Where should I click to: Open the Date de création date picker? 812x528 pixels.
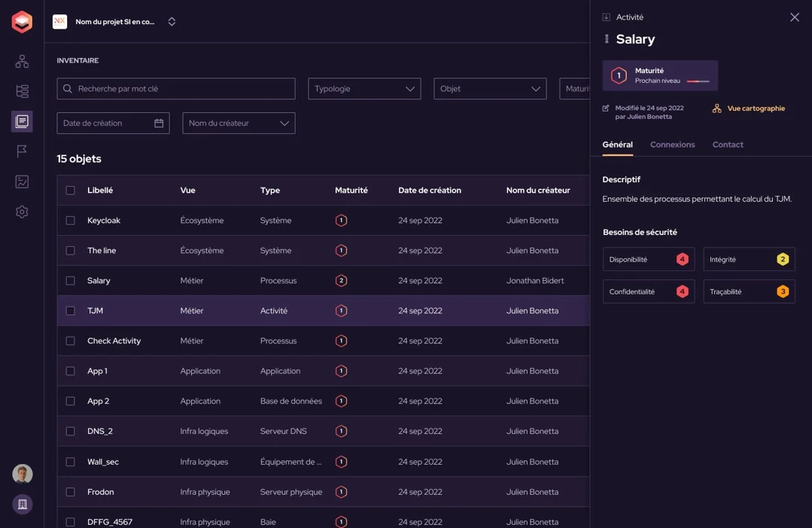(113, 123)
